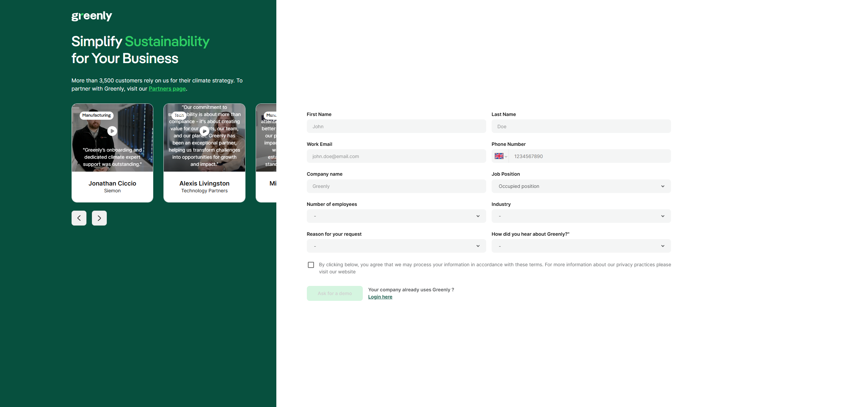This screenshot has width=868, height=407.
Task: Open Alexis Livingston testimonial card
Action: point(204,153)
